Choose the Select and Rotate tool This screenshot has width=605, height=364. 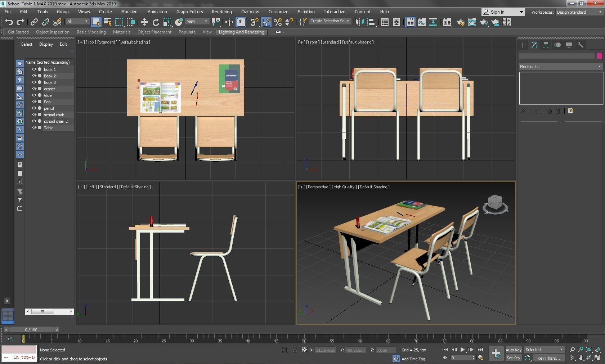pyautogui.click(x=156, y=22)
